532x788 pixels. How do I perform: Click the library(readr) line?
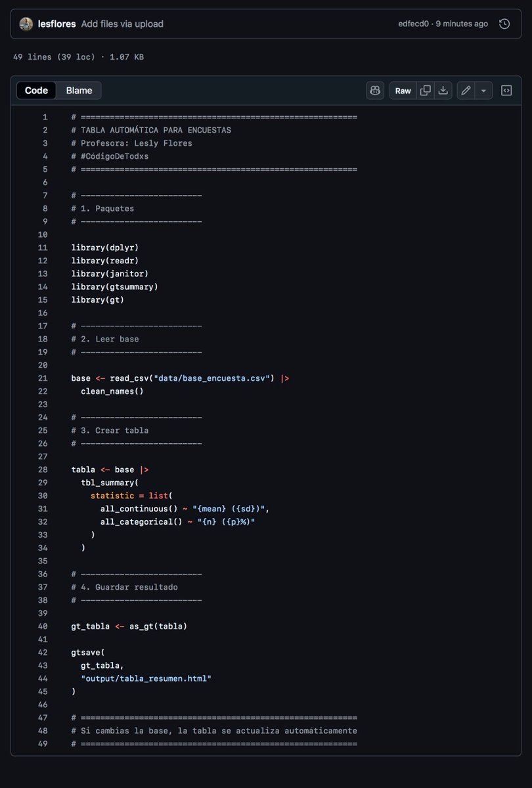[105, 261]
